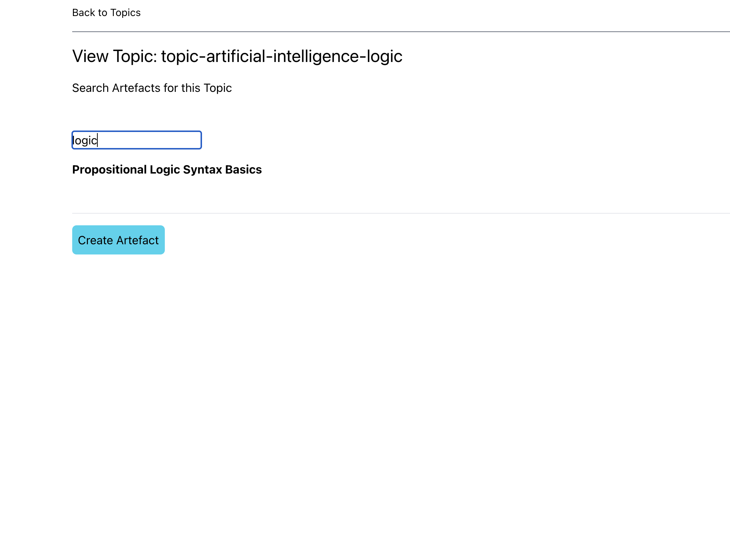This screenshot has width=730, height=560.
Task: Click the word 'Basics' in search result
Action: (243, 170)
